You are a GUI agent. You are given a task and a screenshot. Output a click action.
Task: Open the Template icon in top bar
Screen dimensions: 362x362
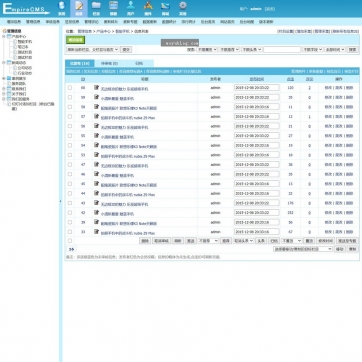[x=113, y=8]
